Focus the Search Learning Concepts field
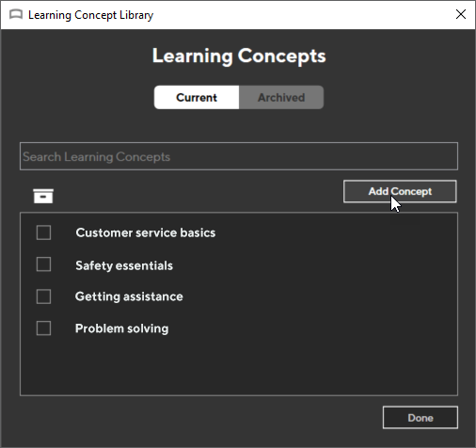 [239, 156]
